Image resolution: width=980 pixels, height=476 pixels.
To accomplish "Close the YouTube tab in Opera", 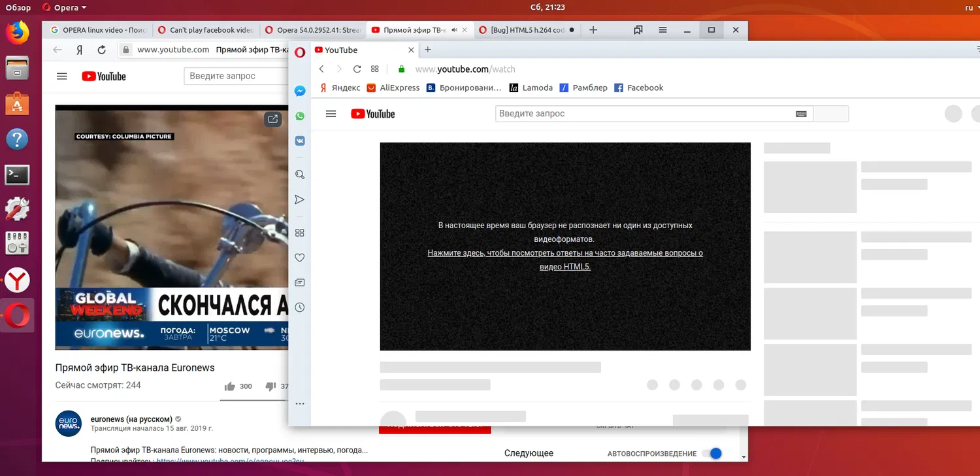I will 411,50.
